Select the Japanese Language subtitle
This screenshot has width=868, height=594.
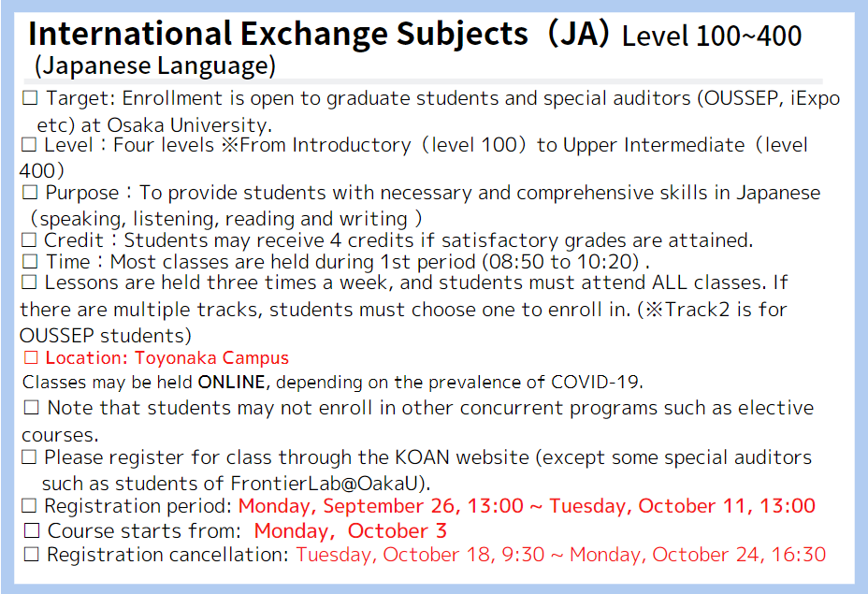click(155, 65)
